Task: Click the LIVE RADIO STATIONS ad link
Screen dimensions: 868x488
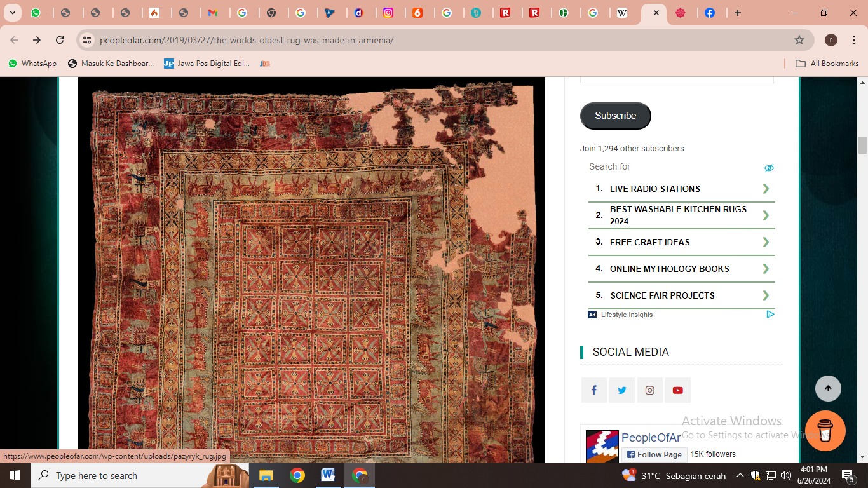Action: tap(655, 189)
